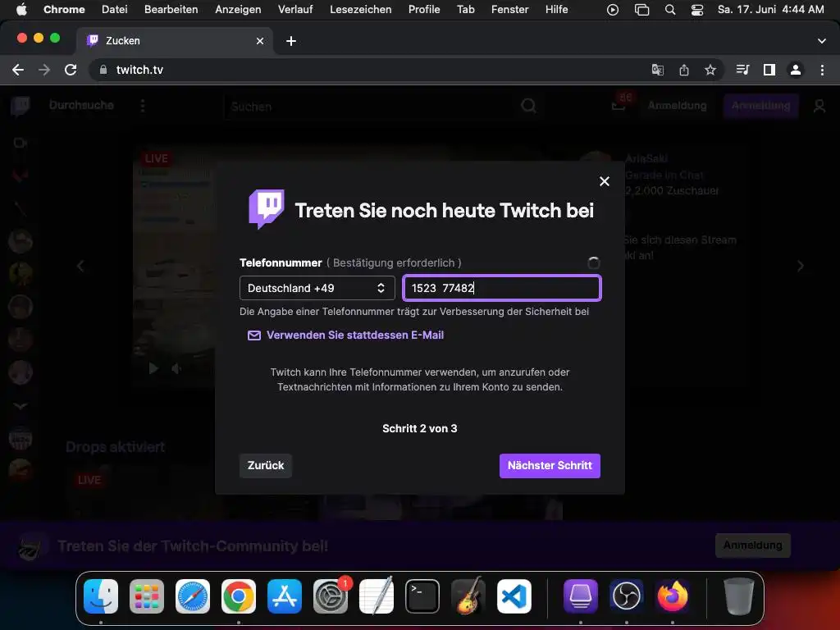The height and width of the screenshot is (630, 840).
Task: Click the Twitch logo in the dialog
Action: [x=267, y=209]
